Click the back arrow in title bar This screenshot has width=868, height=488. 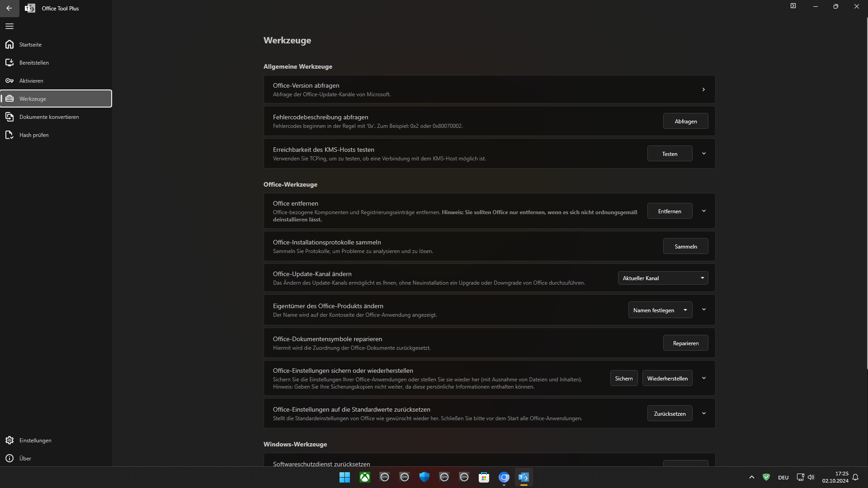click(9, 8)
